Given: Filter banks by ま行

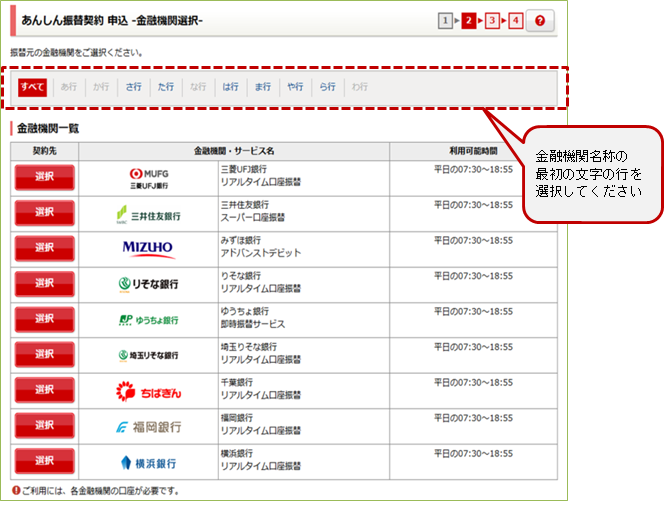Looking at the screenshot, I should pyautogui.click(x=263, y=87).
